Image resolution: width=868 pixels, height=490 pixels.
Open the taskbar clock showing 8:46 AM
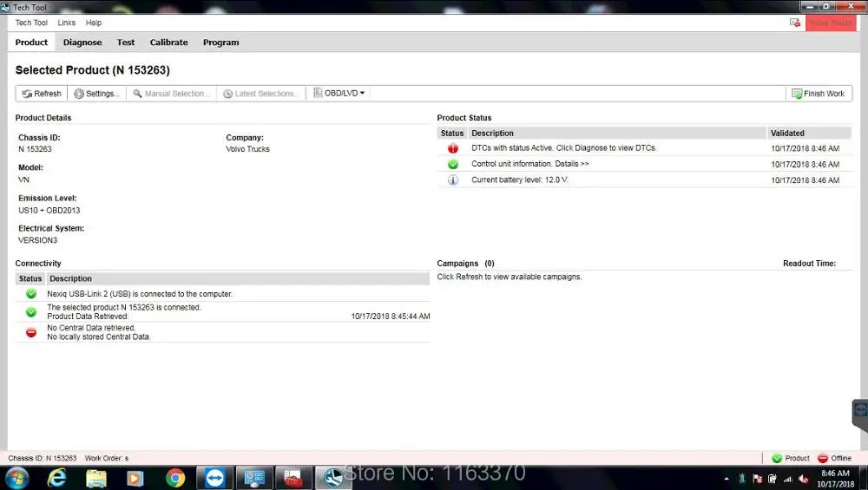835,479
